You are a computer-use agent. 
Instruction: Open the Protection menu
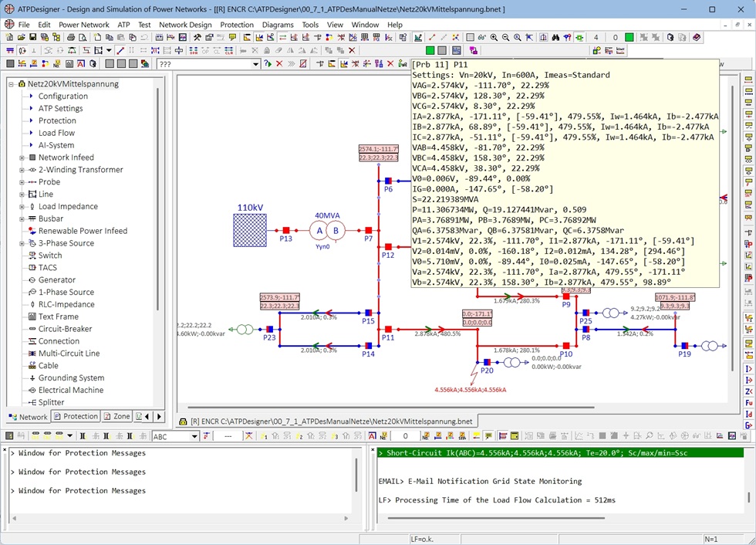(x=236, y=25)
